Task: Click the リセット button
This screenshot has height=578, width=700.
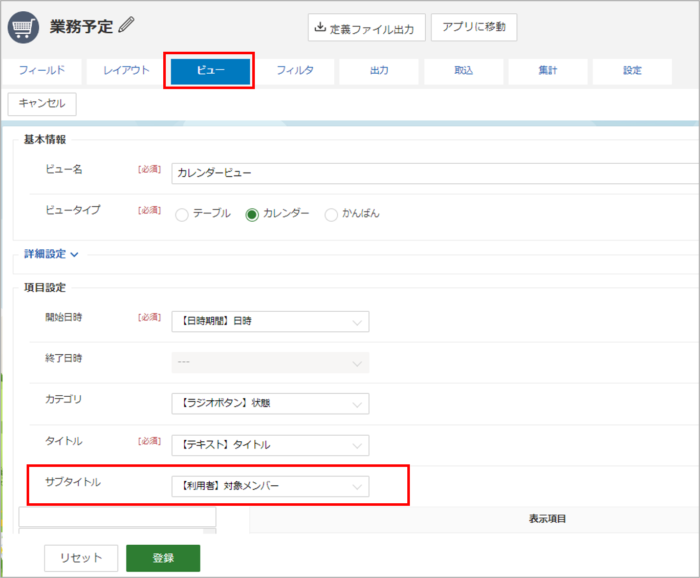Action: click(x=81, y=558)
